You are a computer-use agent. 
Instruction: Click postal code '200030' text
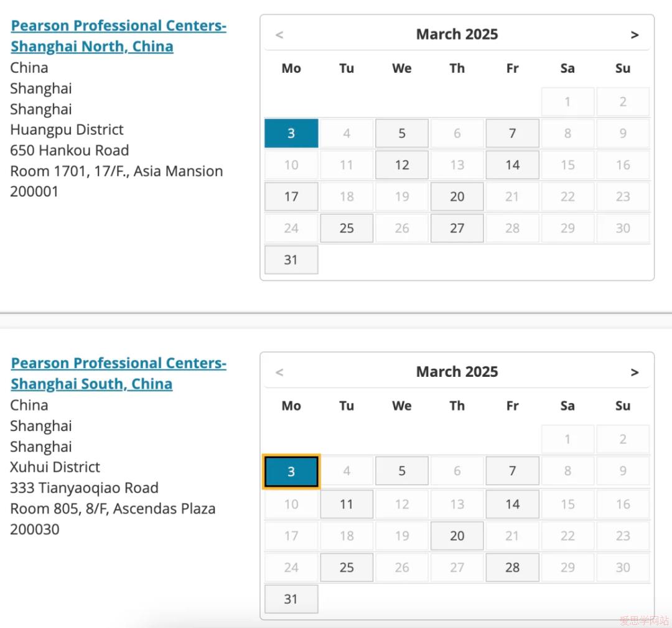35,530
